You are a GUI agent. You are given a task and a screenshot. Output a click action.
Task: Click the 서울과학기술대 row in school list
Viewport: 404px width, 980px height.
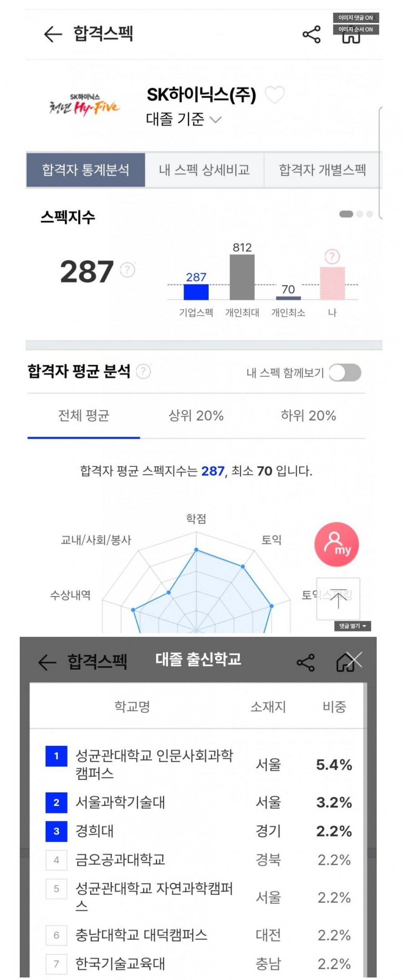click(x=120, y=802)
